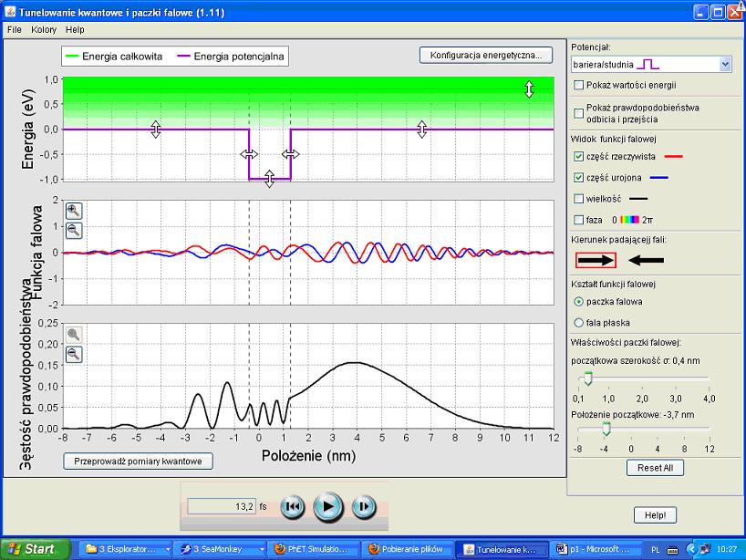
Task: Zoom out on the wave function plot
Action: pos(74,230)
